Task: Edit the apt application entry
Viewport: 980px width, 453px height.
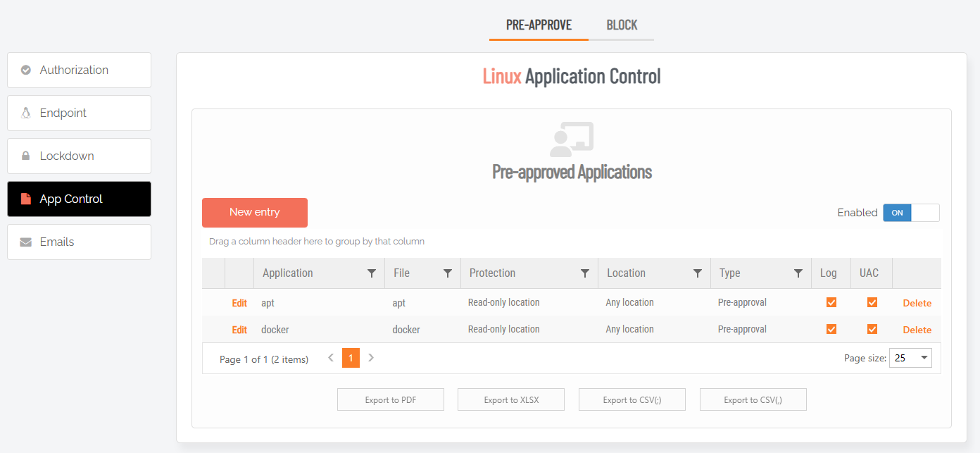Action: 239,303
